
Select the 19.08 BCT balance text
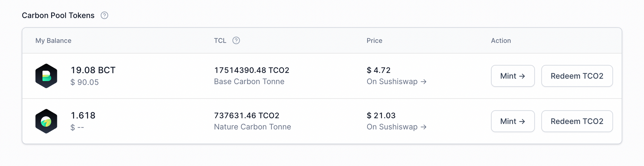pyautogui.click(x=93, y=70)
